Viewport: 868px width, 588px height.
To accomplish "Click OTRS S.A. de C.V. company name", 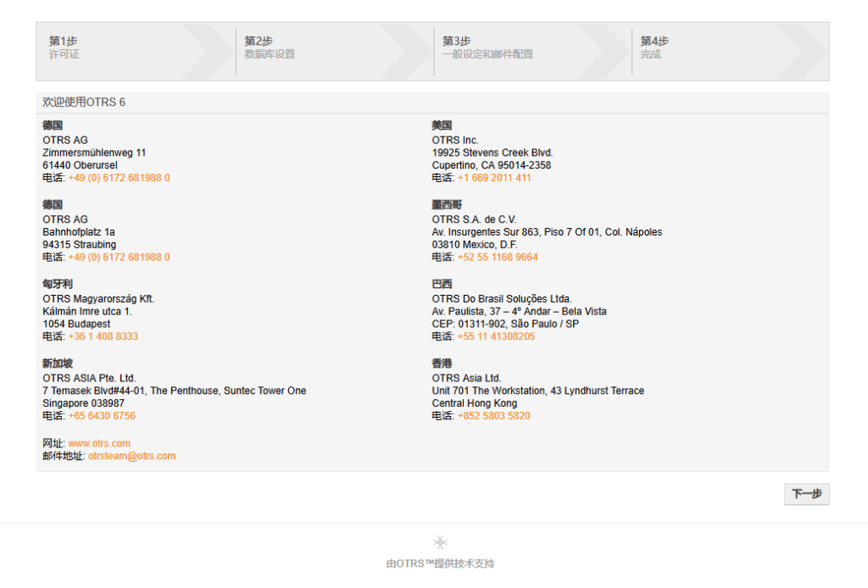I will click(475, 219).
